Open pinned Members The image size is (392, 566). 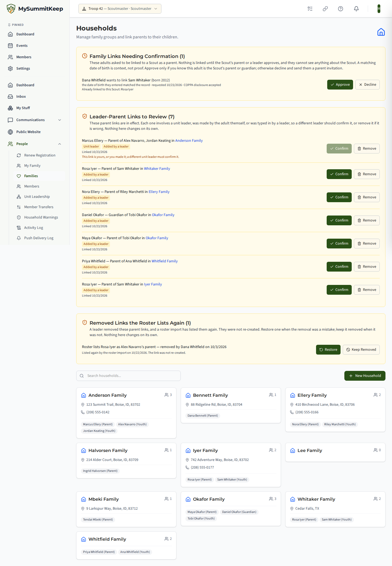pos(35,57)
